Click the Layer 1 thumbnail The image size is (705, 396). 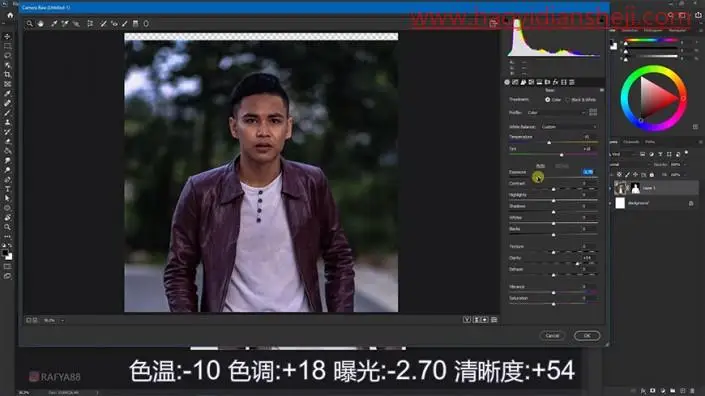(x=620, y=188)
